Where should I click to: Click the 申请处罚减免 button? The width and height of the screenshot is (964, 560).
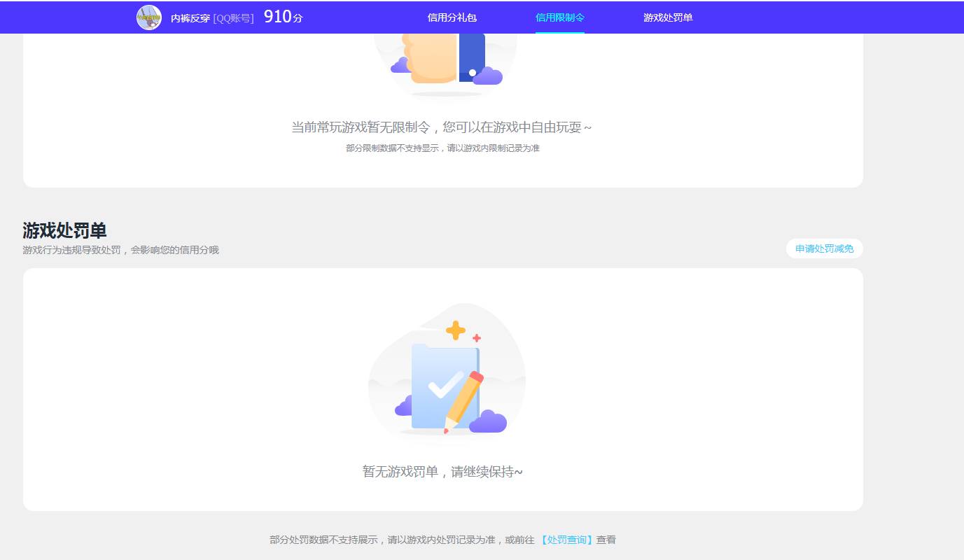(x=824, y=248)
